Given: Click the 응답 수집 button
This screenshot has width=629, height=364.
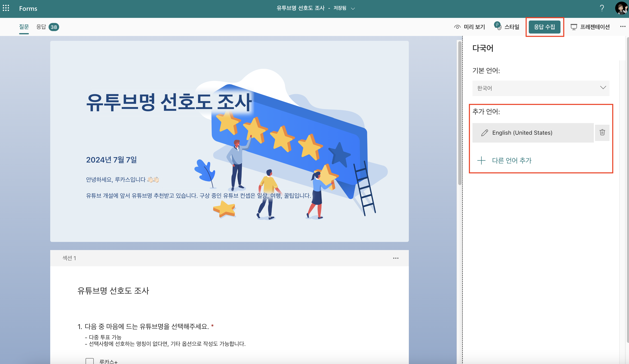Looking at the screenshot, I should [x=544, y=27].
